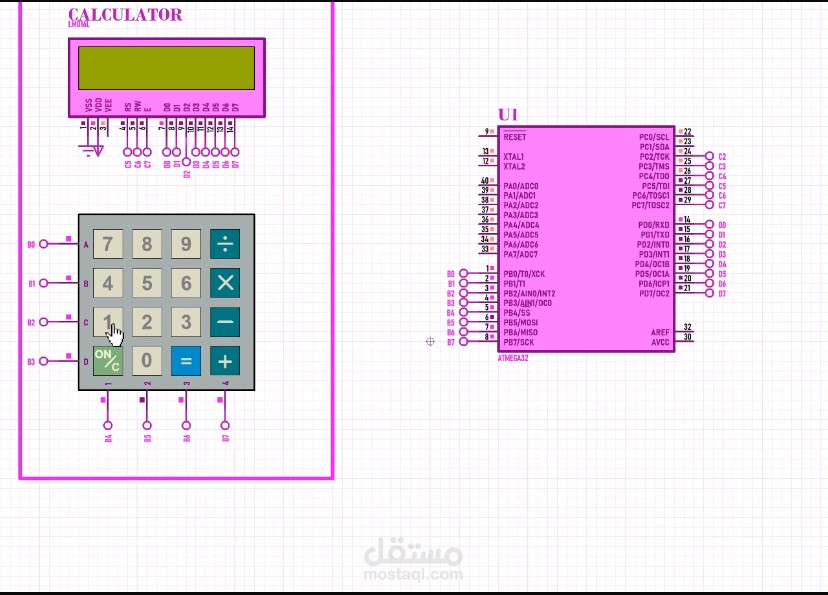Click the PB6/MISO pin label
This screenshot has height=595, width=828.
point(520,332)
